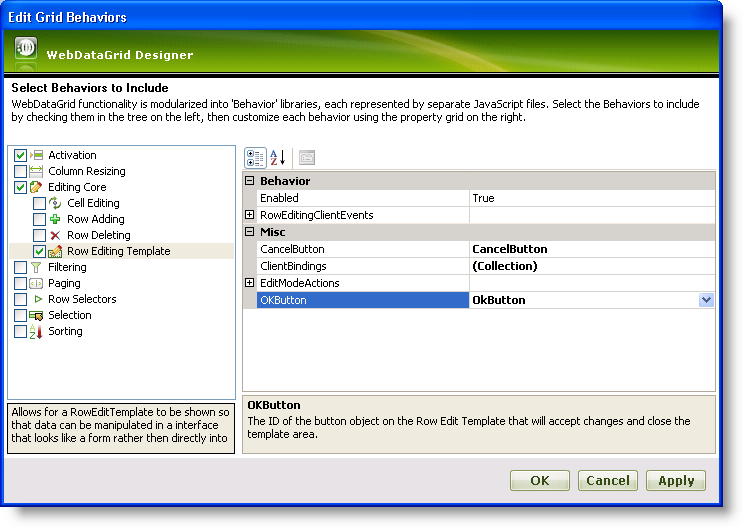Select the Row Deleting tree item label
Viewport: 743px width, 527px height.
click(x=99, y=236)
